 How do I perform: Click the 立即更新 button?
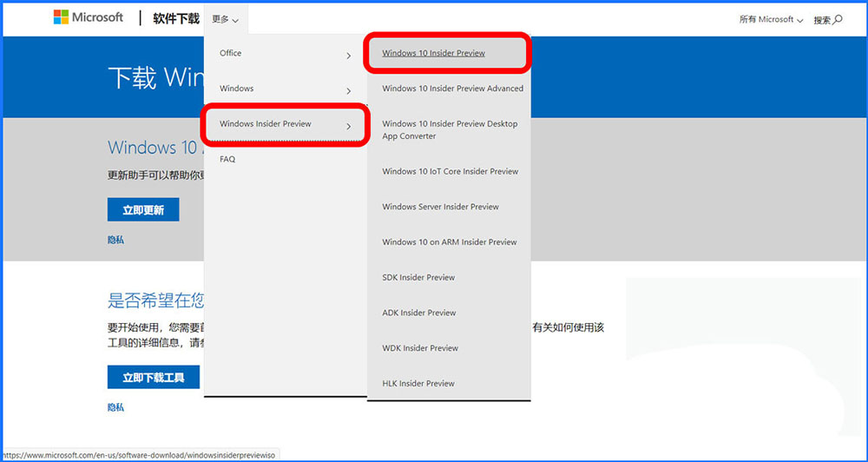pos(143,210)
